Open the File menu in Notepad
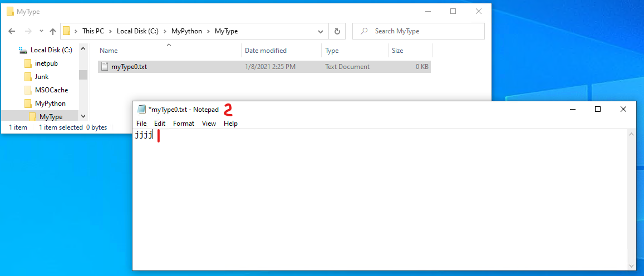The height and width of the screenshot is (276, 644). point(141,124)
